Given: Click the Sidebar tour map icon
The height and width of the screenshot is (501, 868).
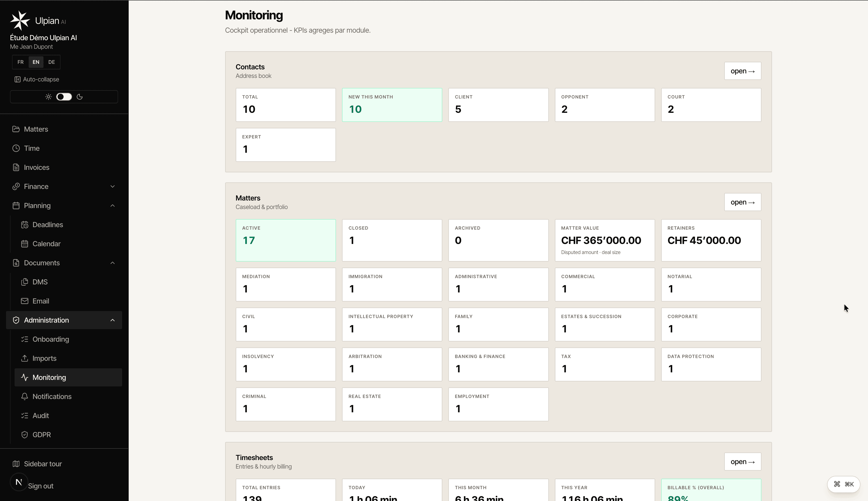Looking at the screenshot, I should coord(16,464).
